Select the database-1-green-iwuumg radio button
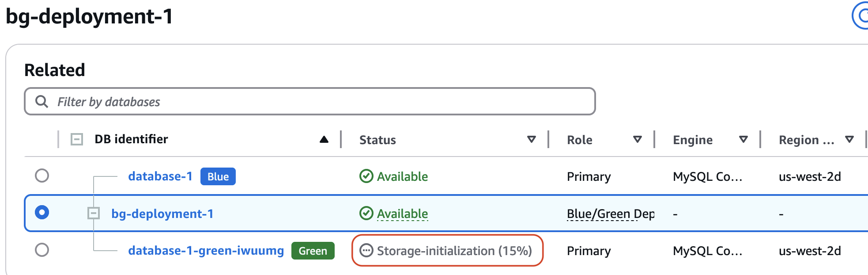 [x=42, y=250]
